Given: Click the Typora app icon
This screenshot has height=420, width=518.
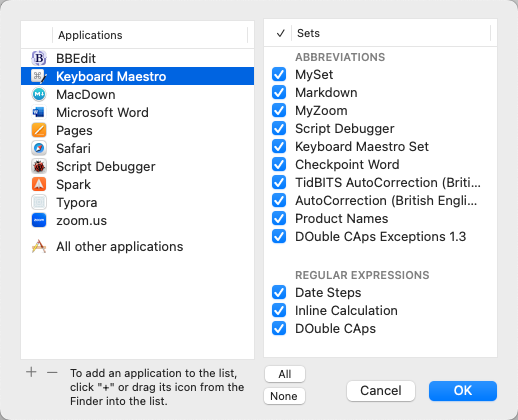Looking at the screenshot, I should tap(39, 202).
